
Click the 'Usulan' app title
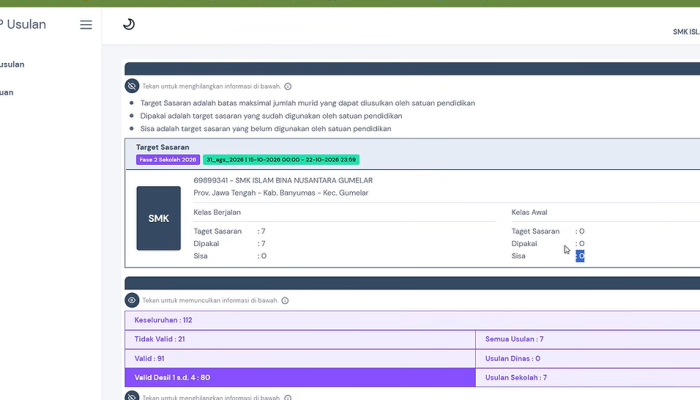point(26,24)
